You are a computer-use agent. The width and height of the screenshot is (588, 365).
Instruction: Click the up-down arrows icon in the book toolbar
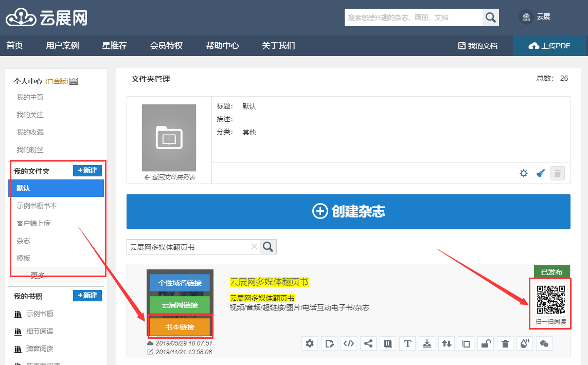pos(446,343)
